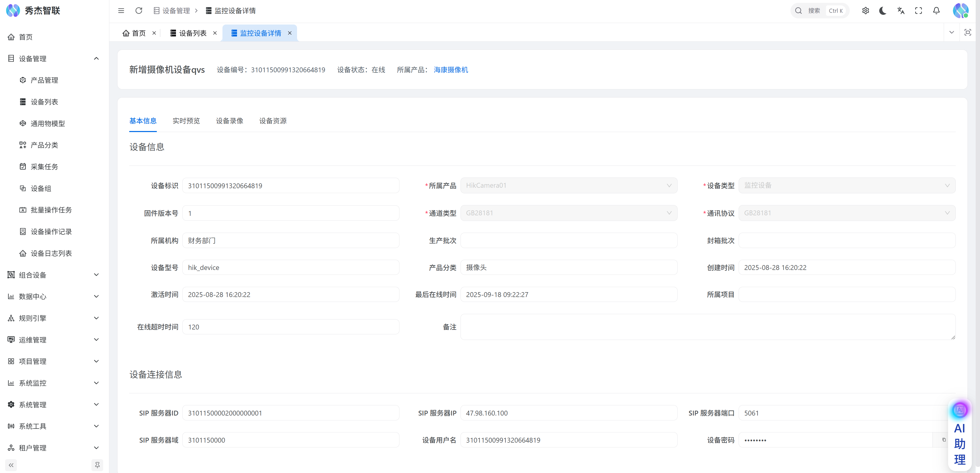980x473 pixels.
Task: Open 产品管理 in the sidebar
Action: (x=44, y=80)
